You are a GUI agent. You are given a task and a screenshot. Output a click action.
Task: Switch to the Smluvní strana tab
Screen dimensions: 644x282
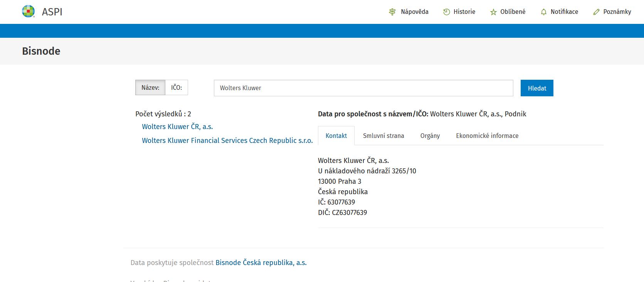[x=383, y=136]
